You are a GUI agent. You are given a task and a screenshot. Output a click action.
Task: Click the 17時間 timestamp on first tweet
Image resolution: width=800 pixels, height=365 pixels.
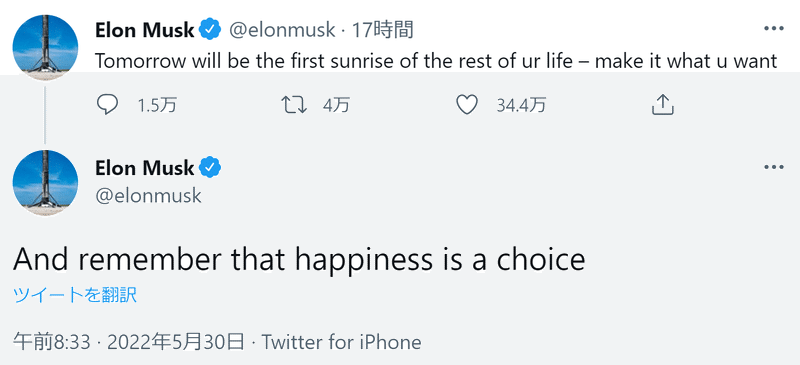[383, 31]
